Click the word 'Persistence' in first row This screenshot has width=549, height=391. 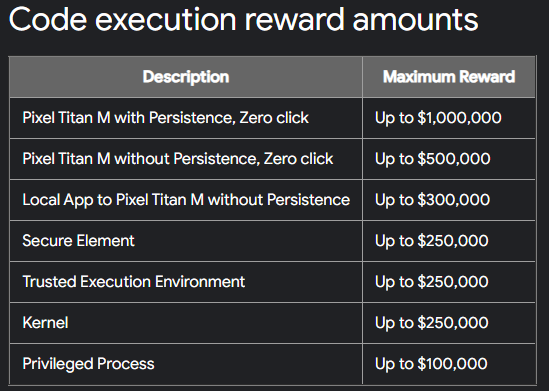[x=192, y=118]
